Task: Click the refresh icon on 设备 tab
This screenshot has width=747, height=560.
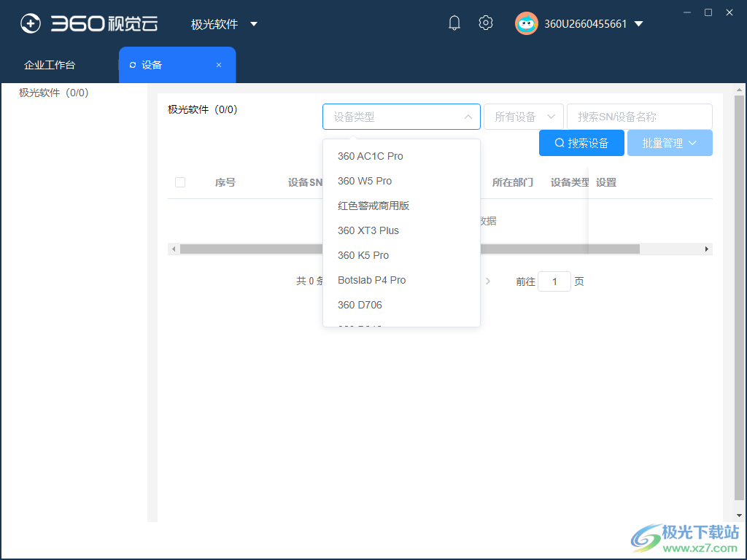Action: tap(133, 65)
